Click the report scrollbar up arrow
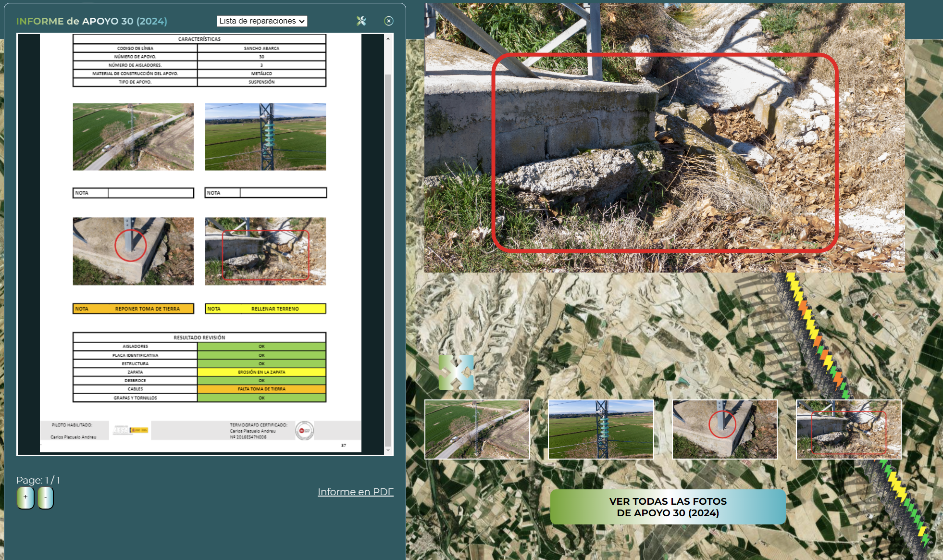 [x=388, y=38]
